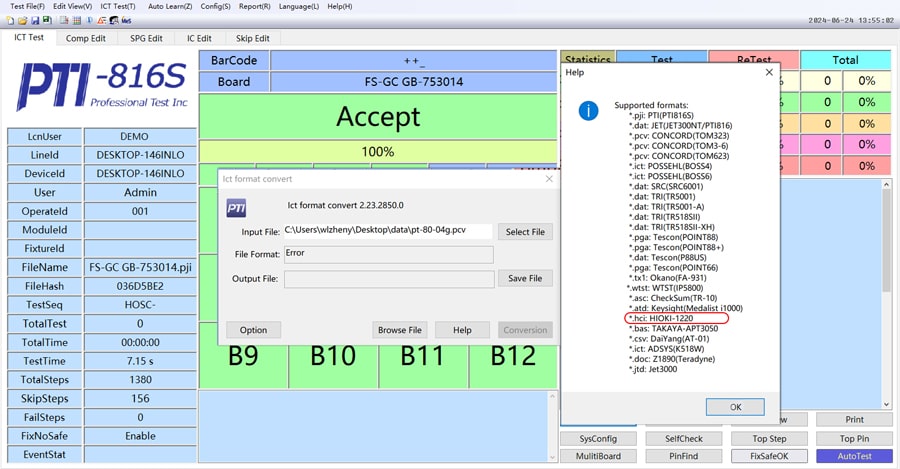Screen dimensions: 900x469
Task: Close the Ict format convert dialog
Action: pyautogui.click(x=549, y=178)
